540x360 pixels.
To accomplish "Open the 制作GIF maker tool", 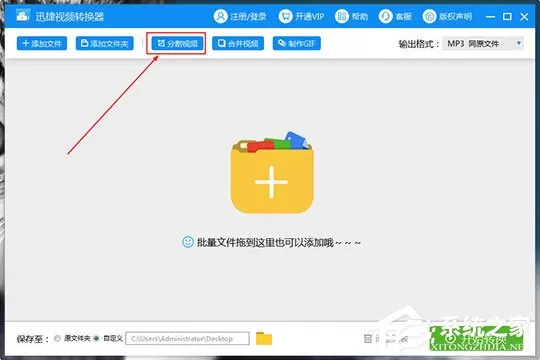I will (x=297, y=43).
